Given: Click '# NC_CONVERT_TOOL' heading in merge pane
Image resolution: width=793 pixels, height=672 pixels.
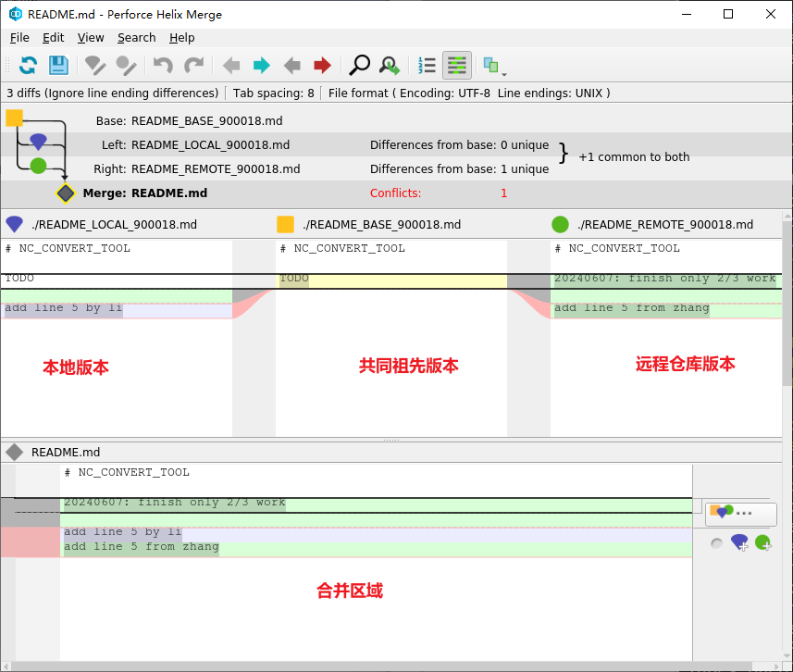Looking at the screenshot, I should coord(127,473).
